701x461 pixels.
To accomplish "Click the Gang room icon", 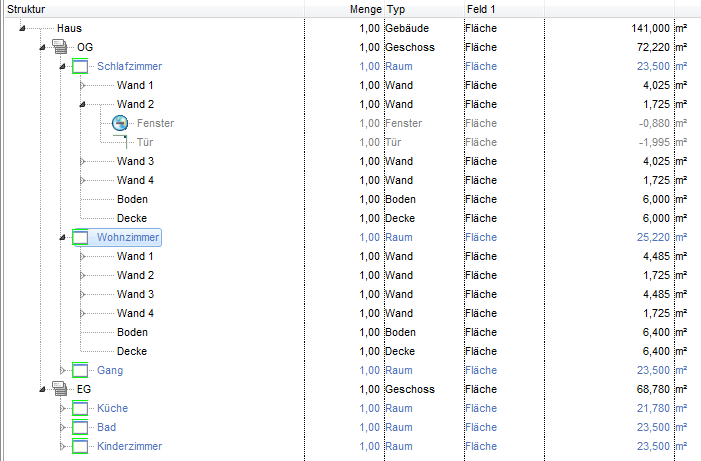I will (x=80, y=370).
